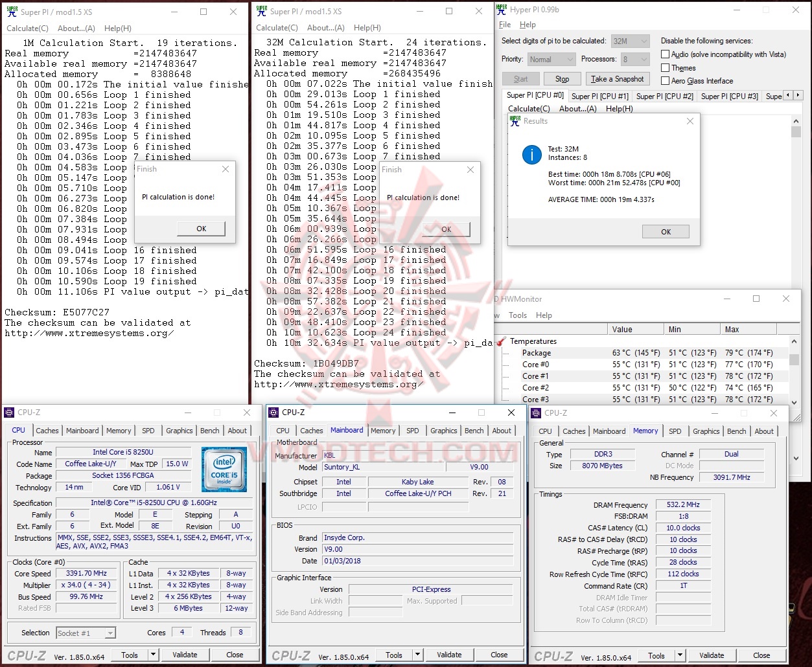The width and height of the screenshot is (812, 667).
Task: Click the Start button in Hyper PI
Action: point(521,79)
